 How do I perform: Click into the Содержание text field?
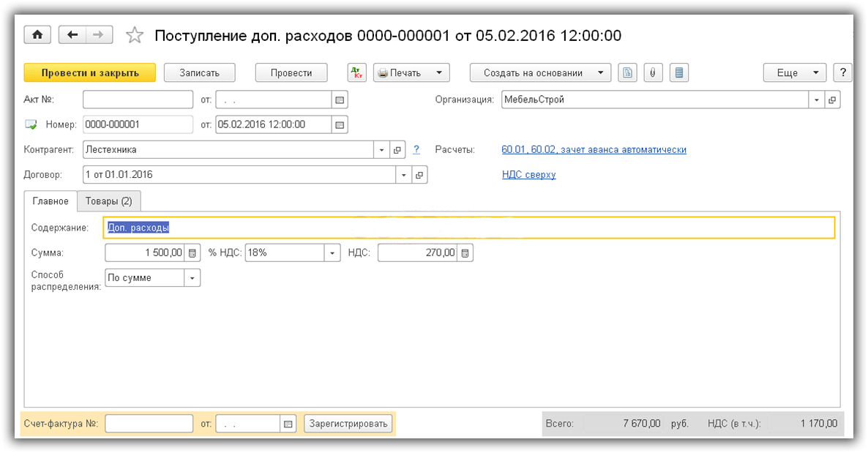[468, 228]
